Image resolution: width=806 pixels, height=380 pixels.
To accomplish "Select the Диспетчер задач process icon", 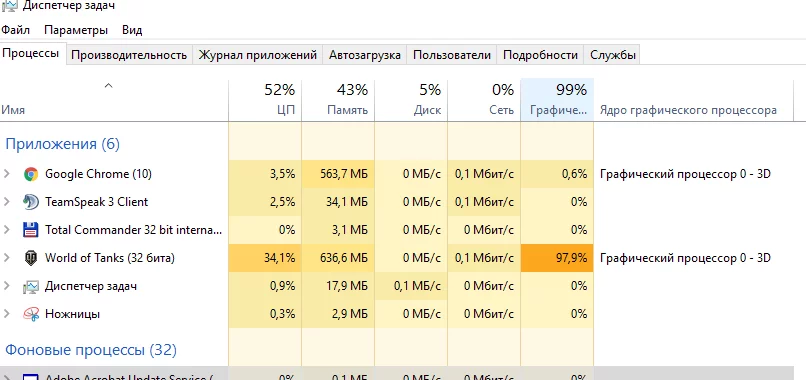I will pos(31,286).
